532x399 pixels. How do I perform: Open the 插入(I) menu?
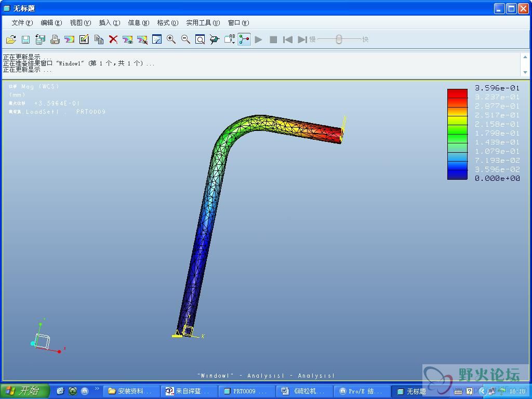coord(110,23)
